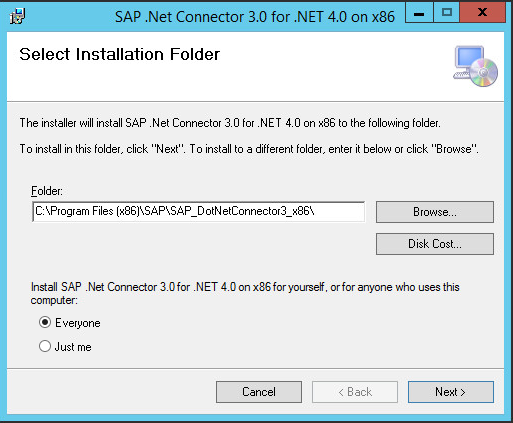
Task: Click the 'Select Installation Folder' heading
Action: [120, 54]
